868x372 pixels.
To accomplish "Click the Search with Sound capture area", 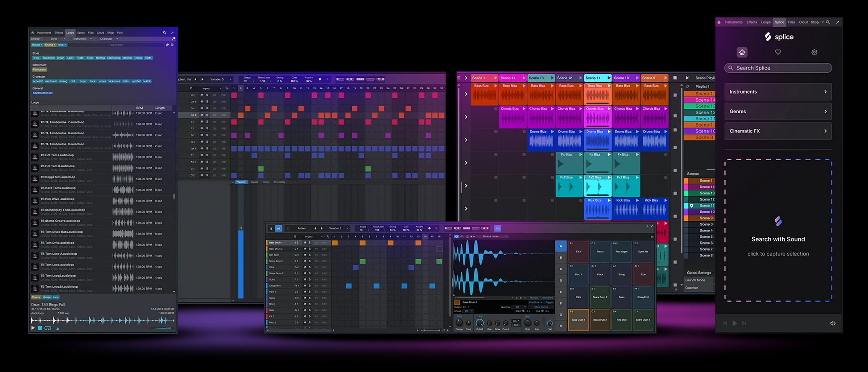I will click(x=778, y=230).
